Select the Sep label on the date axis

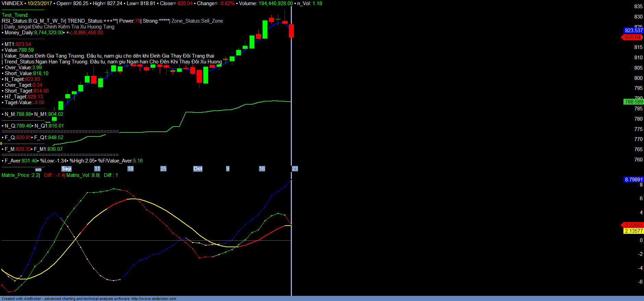coord(66,169)
